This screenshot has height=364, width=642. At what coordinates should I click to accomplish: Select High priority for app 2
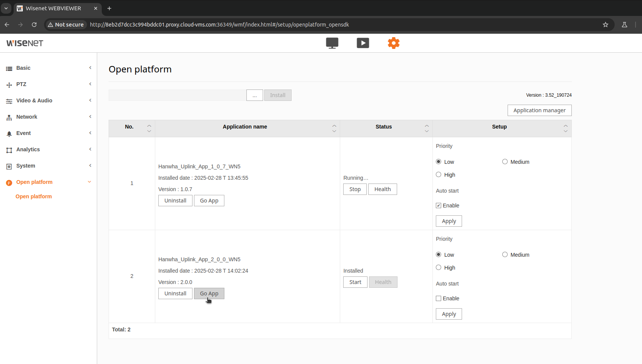point(439,268)
